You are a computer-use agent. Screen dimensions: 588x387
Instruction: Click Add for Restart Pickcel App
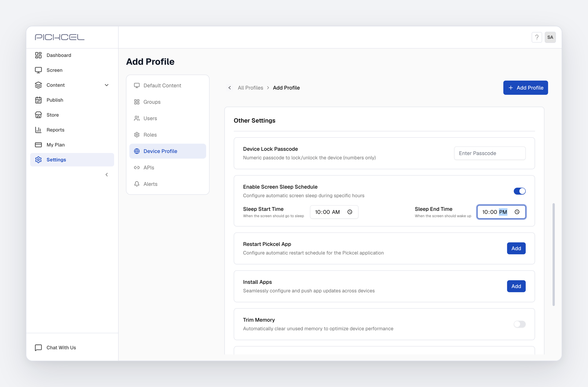click(516, 248)
